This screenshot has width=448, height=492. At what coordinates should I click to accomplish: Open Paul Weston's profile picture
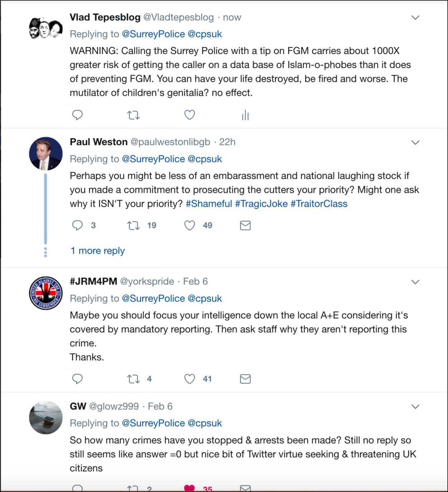tap(46, 154)
